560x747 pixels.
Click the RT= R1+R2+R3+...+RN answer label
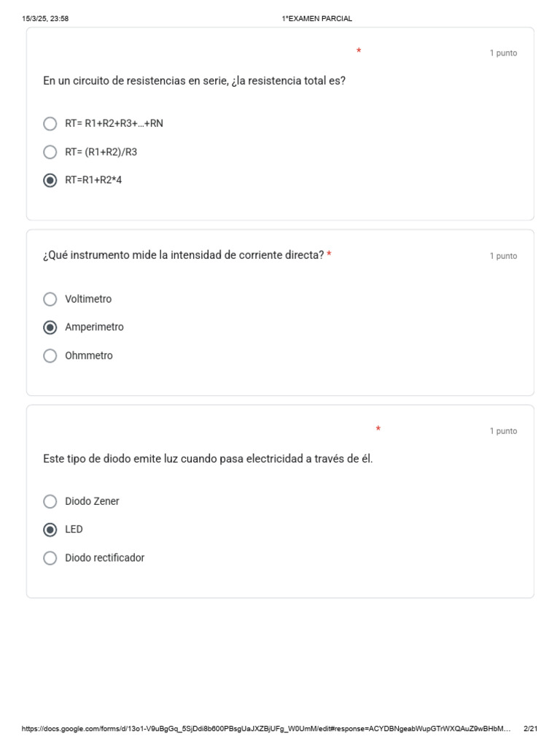coord(114,123)
